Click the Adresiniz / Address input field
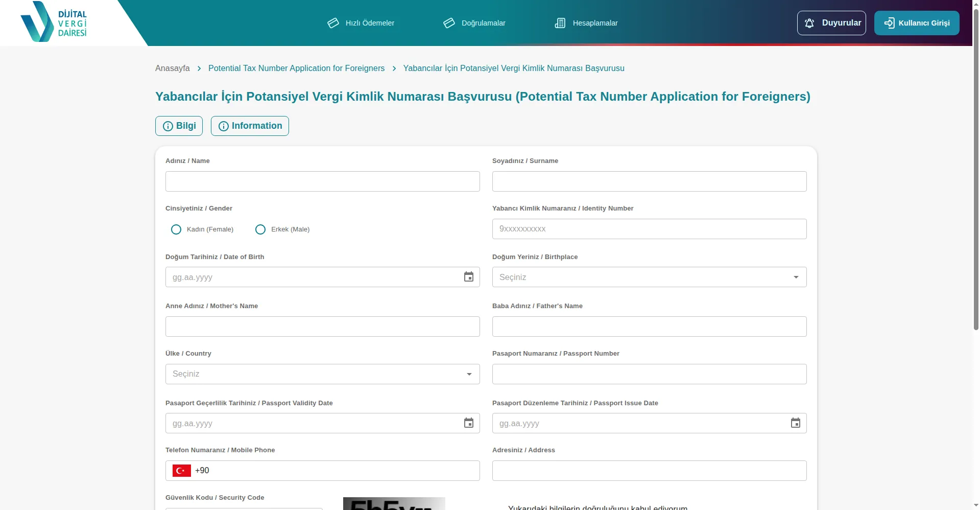 650,471
